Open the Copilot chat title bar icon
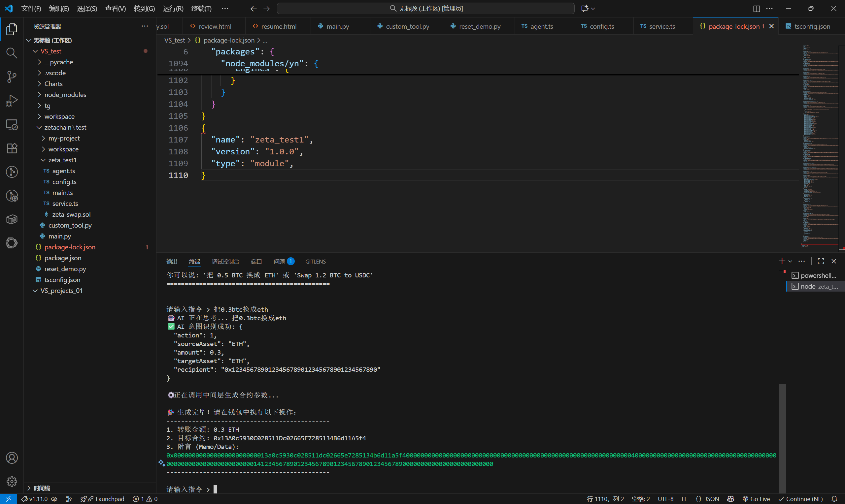This screenshot has width=845, height=504. tap(585, 9)
